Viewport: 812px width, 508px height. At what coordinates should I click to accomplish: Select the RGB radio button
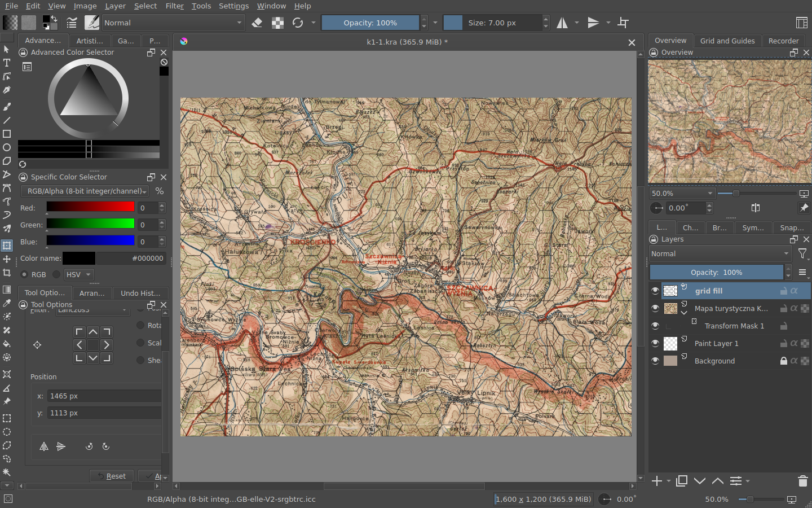point(24,274)
